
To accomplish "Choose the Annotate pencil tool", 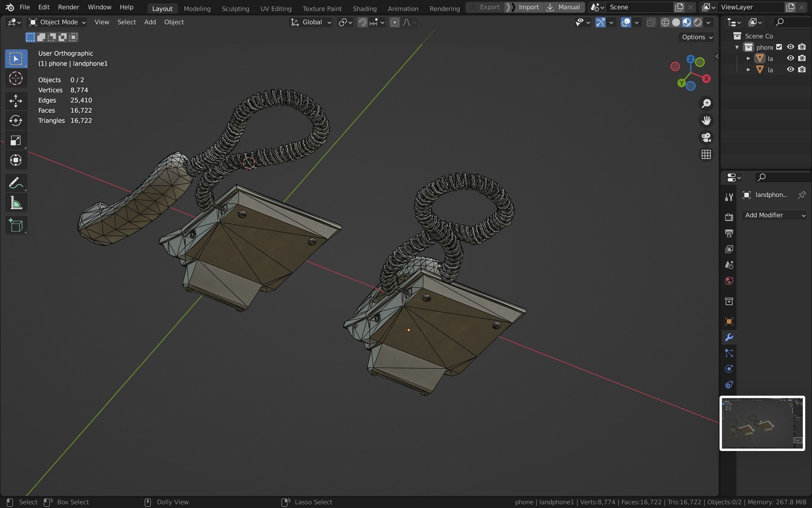I will 16,183.
